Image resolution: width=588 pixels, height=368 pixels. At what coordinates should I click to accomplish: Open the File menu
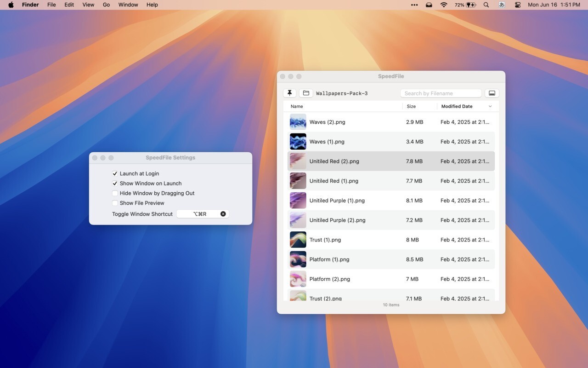51,5
